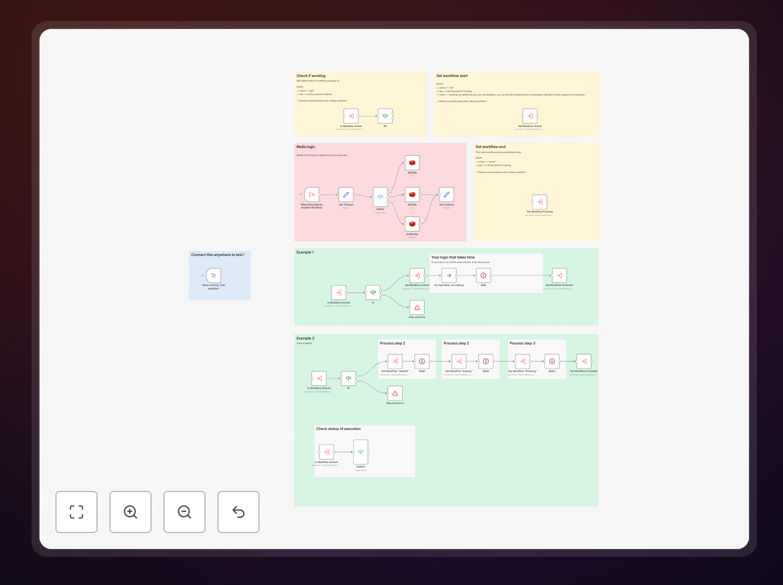Screen dimensions: 783x585
Task: Zoom in on the workflow canvas
Action: [x=130, y=512]
